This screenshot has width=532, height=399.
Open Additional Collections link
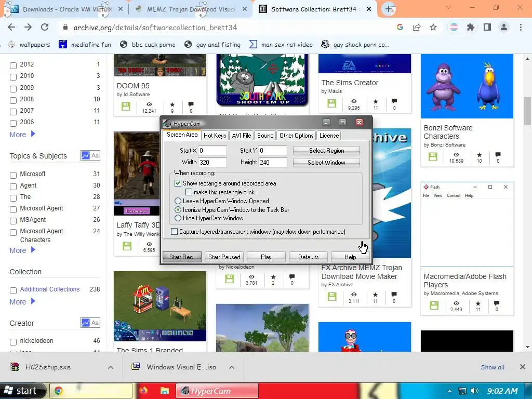pos(50,289)
